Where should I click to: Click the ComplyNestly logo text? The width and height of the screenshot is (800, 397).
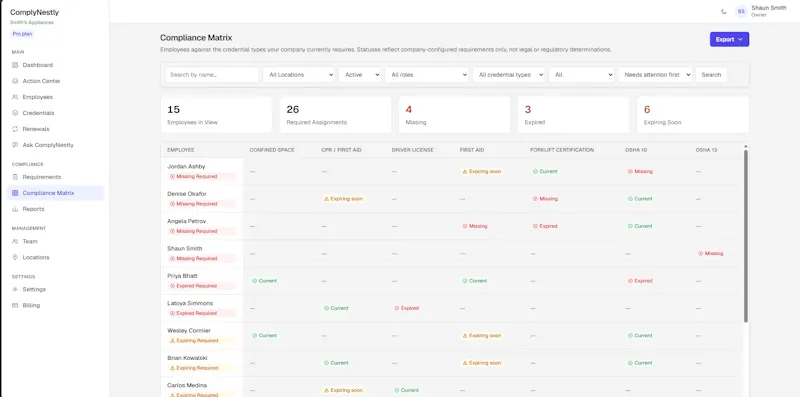pos(35,12)
